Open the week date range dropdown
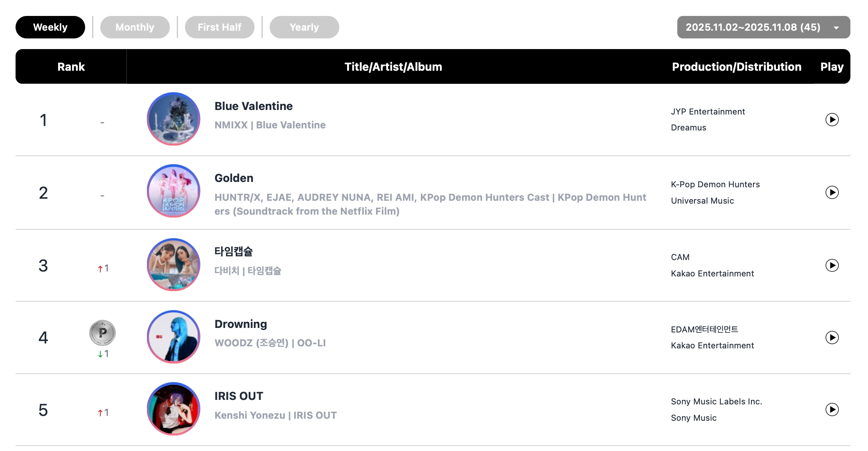The image size is (868, 451). [763, 27]
